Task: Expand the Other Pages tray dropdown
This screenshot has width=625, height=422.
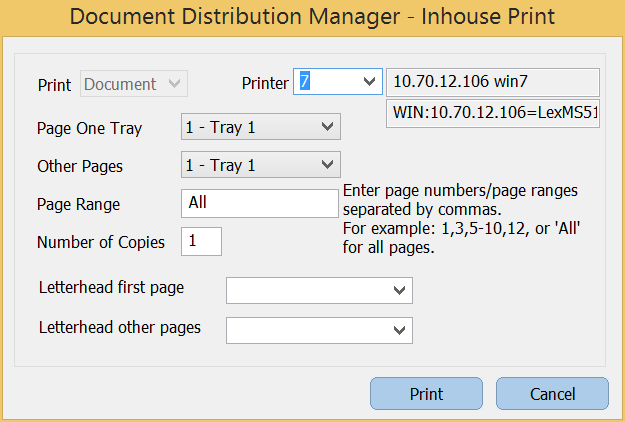Action: (x=261, y=164)
